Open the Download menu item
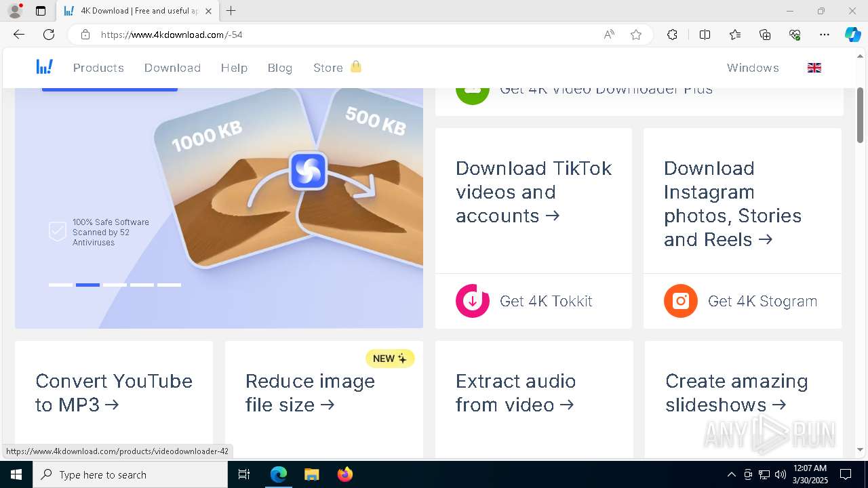The width and height of the screenshot is (868, 488). [172, 68]
